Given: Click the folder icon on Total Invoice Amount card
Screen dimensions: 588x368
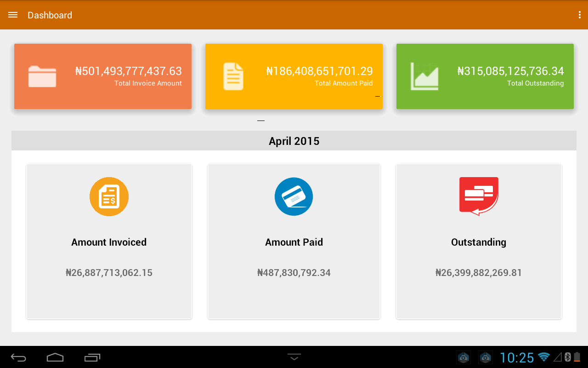Looking at the screenshot, I should [x=42, y=76].
